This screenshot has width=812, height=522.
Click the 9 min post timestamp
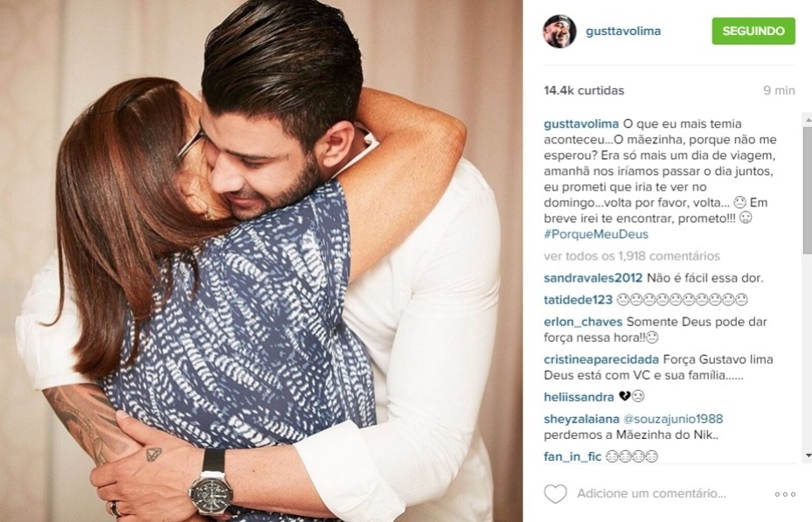pos(780,91)
